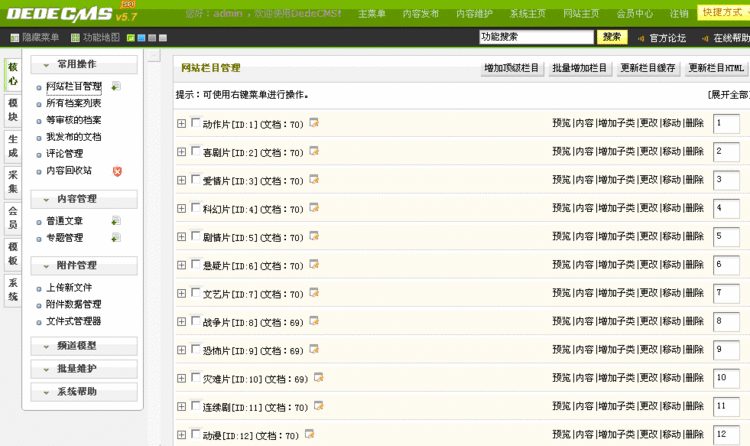Open edit icon beside 动漫 category
The width and height of the screenshot is (750, 446).
tap(309, 434)
